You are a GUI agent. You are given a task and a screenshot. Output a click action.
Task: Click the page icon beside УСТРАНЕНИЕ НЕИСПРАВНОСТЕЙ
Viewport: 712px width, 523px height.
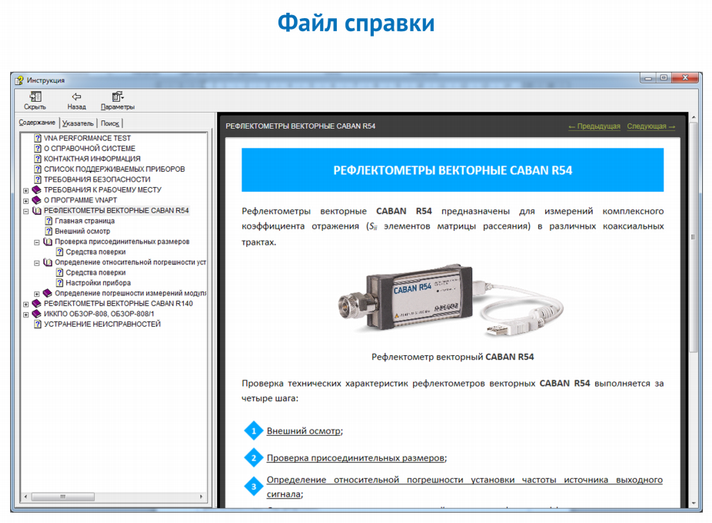pos(38,324)
